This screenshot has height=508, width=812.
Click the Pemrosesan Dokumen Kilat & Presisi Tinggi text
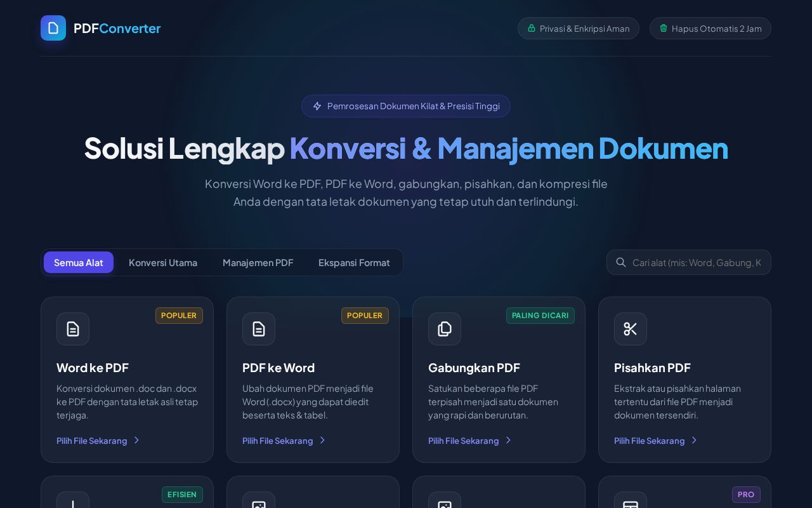[x=414, y=106]
